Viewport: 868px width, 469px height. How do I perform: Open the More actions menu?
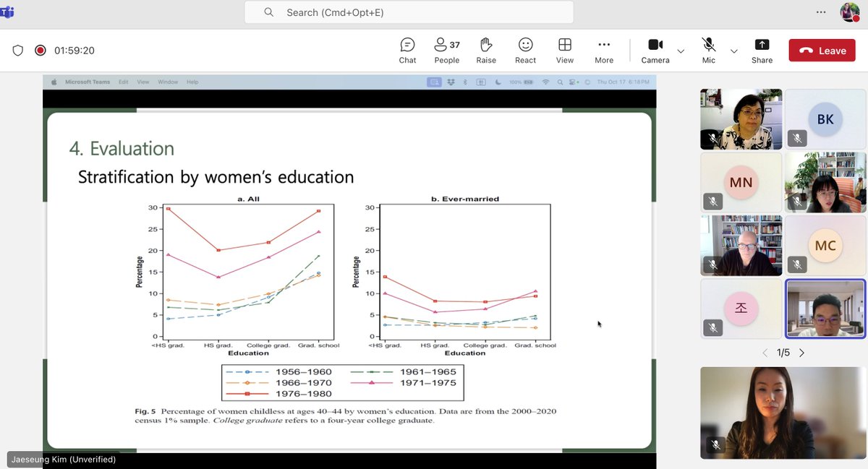coord(603,50)
